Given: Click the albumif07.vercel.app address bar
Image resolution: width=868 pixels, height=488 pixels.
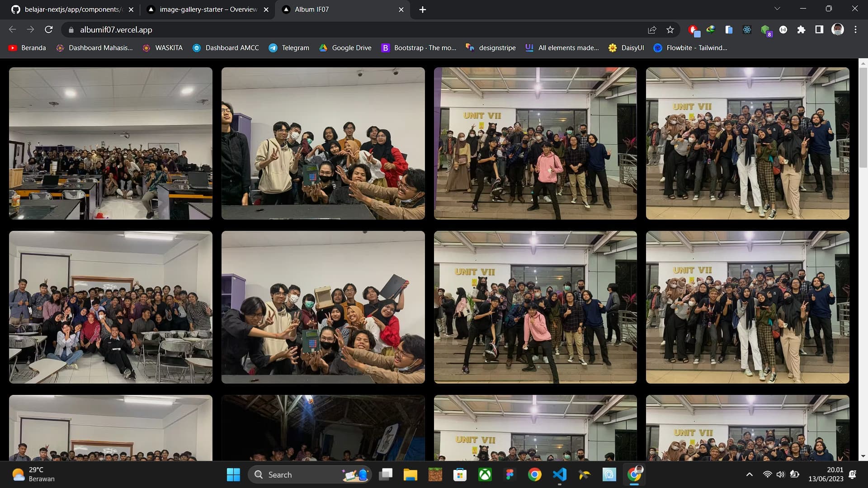Looking at the screenshot, I should point(357,30).
